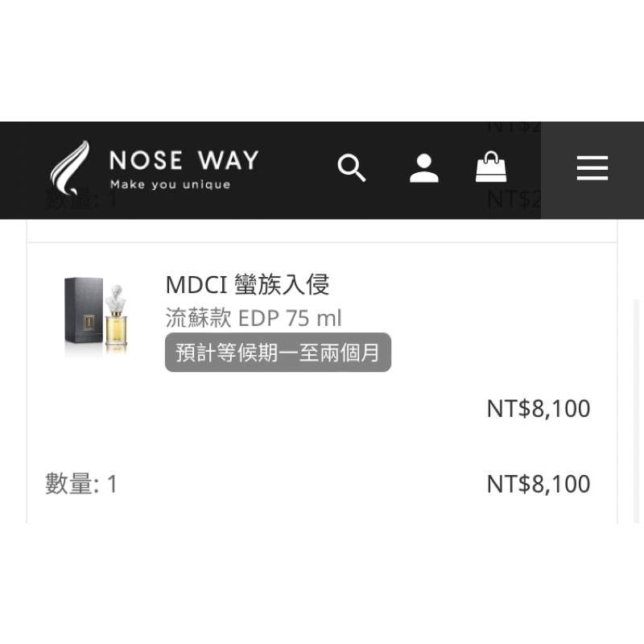Open the user account icon
This screenshot has height=644, width=644.
click(x=424, y=168)
